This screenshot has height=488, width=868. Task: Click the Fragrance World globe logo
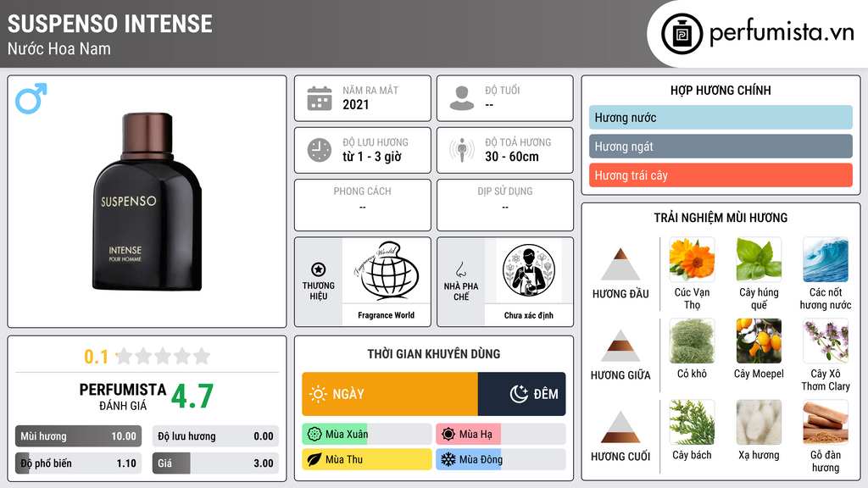[386, 271]
